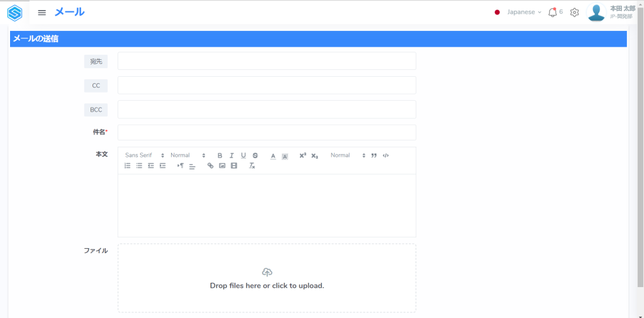644x318 pixels.
Task: Apply blockquote formatting
Action: (374, 156)
